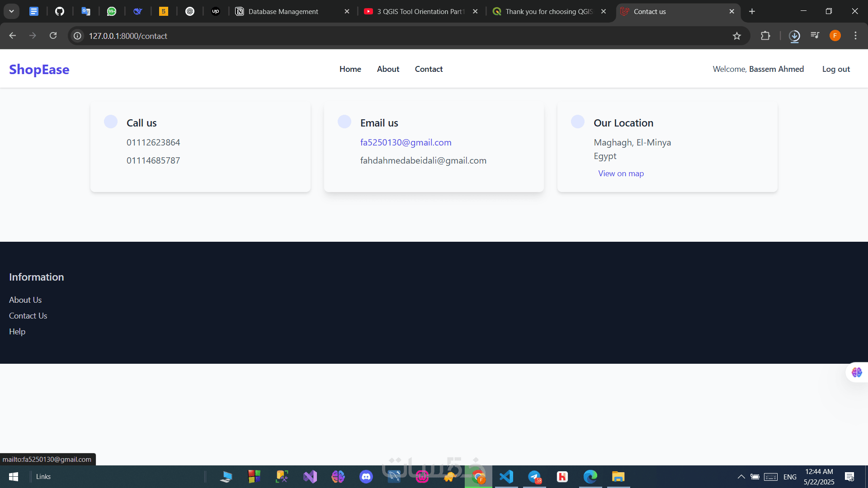This screenshot has height=488, width=868.
Task: Open the pinned GitHub tab
Action: [60, 11]
